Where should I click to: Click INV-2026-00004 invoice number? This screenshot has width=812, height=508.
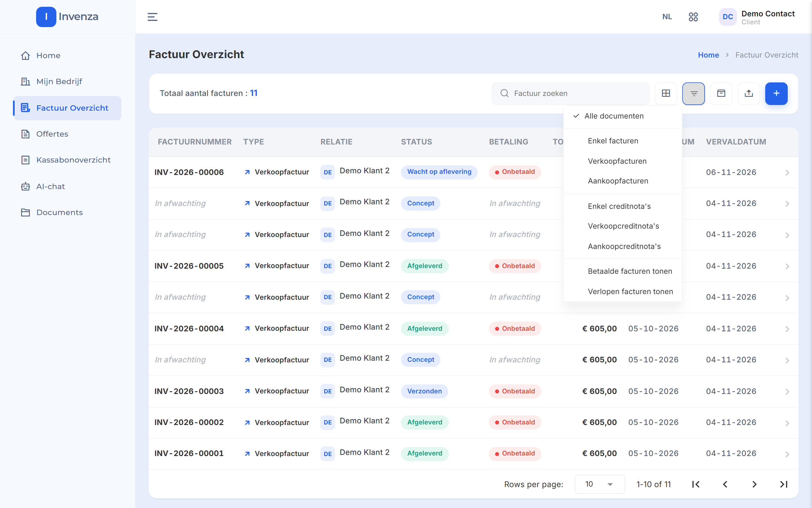click(189, 329)
